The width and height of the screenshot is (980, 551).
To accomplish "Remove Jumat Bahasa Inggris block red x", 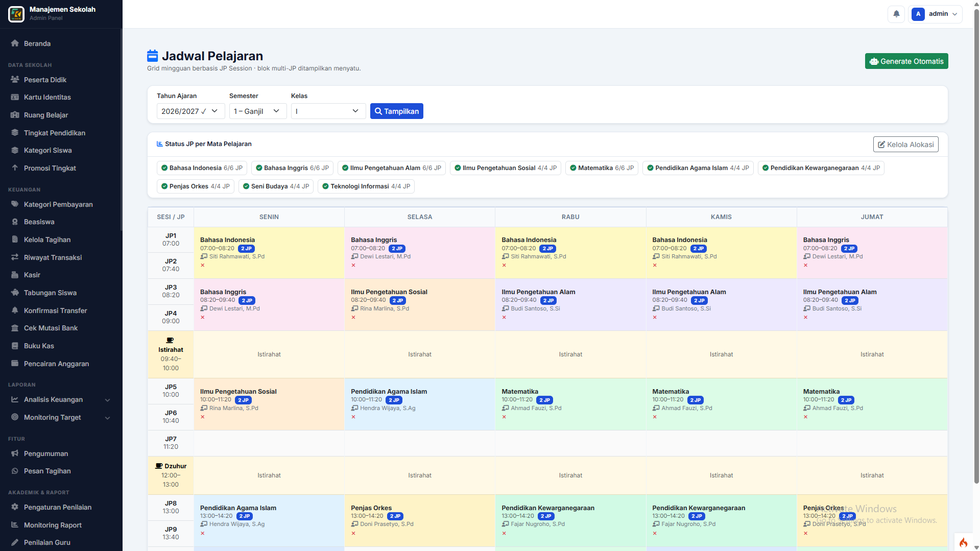I will tap(805, 265).
